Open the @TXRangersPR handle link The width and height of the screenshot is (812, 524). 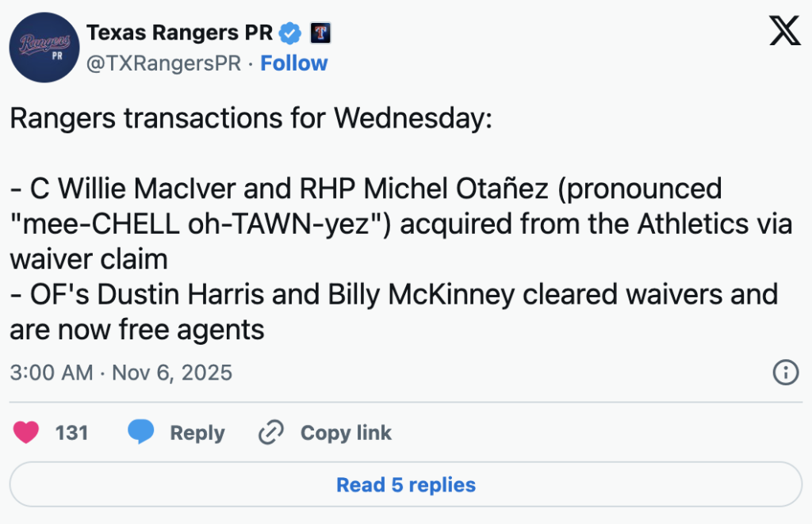tap(163, 63)
